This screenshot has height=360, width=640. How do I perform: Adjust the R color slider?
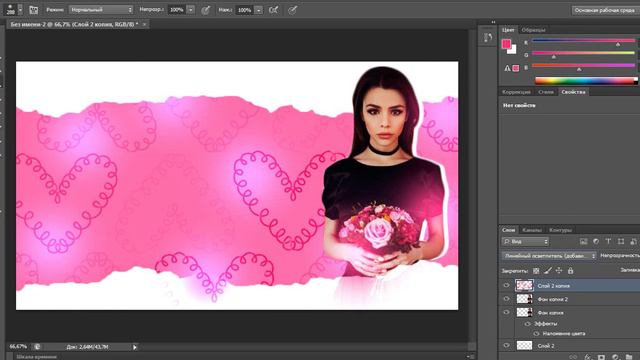click(583, 41)
